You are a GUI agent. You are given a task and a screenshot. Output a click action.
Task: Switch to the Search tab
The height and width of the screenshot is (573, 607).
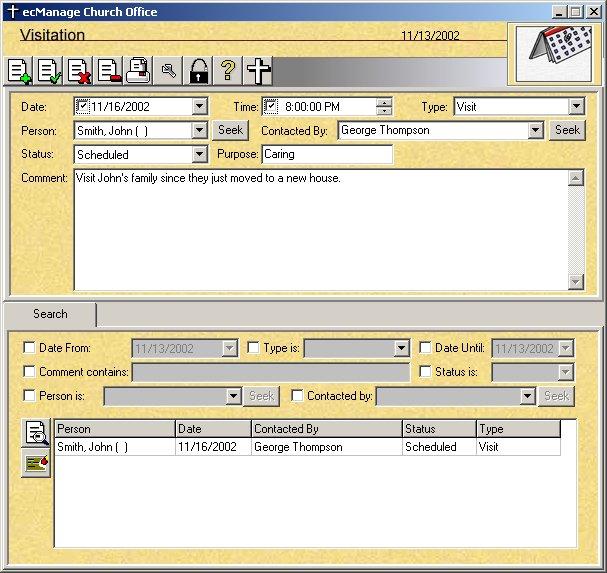click(x=50, y=314)
